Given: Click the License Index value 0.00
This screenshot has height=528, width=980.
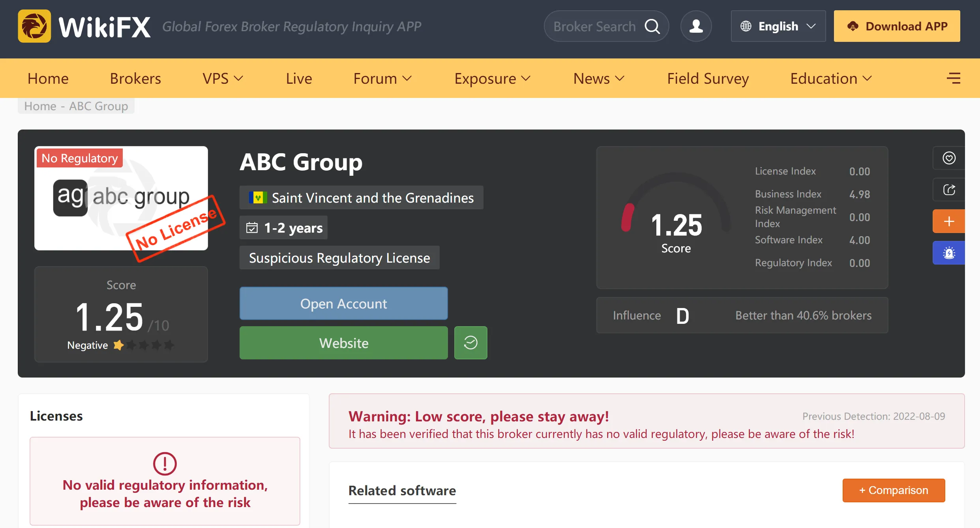Looking at the screenshot, I should (860, 171).
